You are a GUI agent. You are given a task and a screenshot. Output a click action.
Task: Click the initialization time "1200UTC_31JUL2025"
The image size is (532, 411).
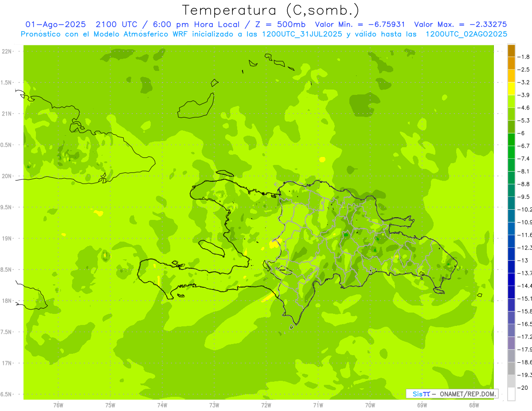(x=302, y=34)
